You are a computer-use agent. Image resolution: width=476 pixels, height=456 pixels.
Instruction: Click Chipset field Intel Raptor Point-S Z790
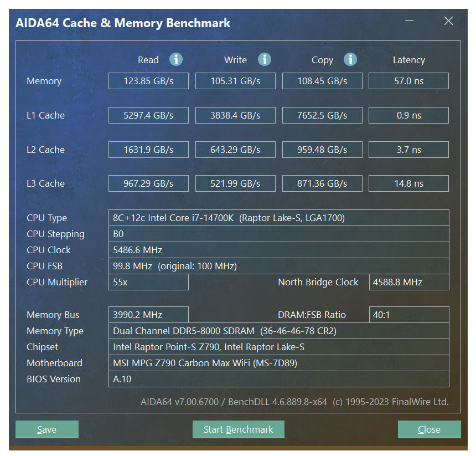(278, 347)
